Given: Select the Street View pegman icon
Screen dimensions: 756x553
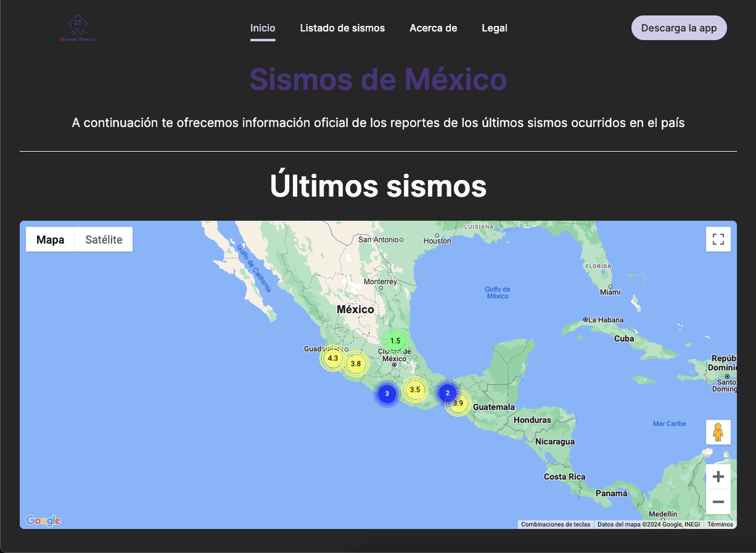Looking at the screenshot, I should click(718, 432).
